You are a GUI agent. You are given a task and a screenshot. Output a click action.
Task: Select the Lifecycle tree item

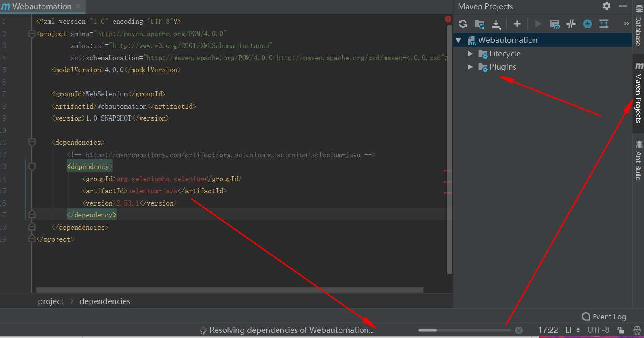point(505,54)
